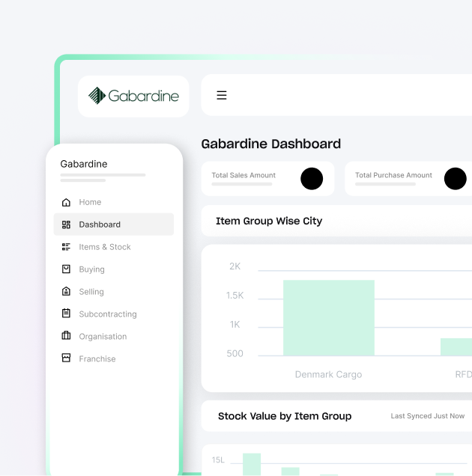
Task: Click the Selling tag icon
Action: pyautogui.click(x=66, y=291)
